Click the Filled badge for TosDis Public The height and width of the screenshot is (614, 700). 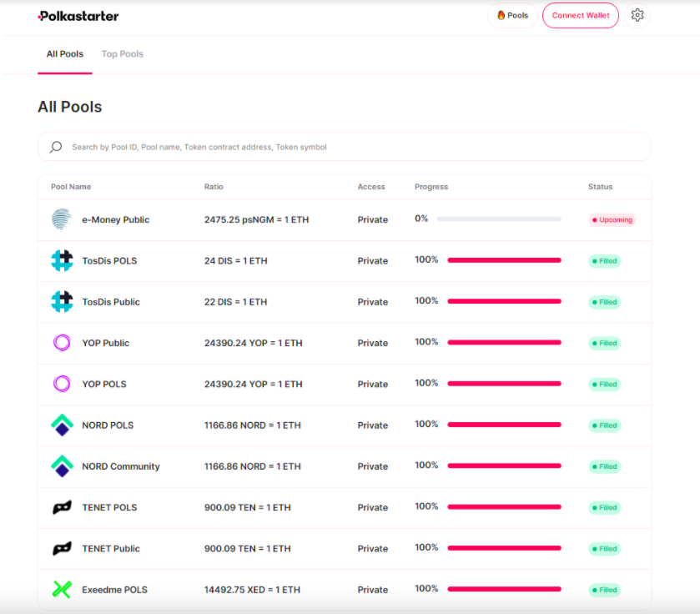(604, 302)
